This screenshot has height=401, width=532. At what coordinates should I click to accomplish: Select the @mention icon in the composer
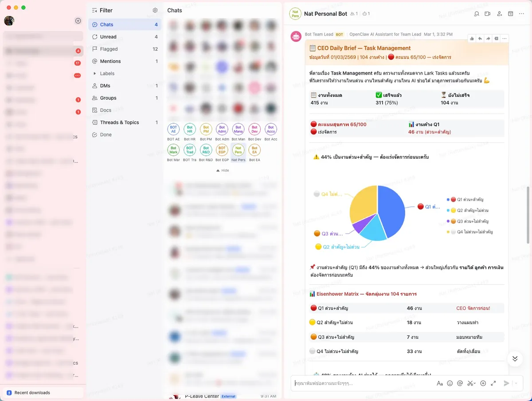460,383
